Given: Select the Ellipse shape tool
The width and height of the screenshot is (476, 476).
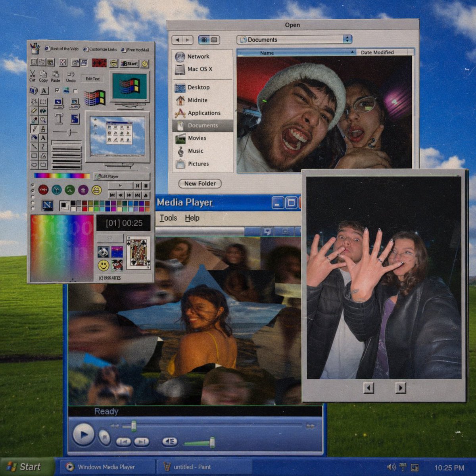Looking at the screenshot, I should coord(34,165).
